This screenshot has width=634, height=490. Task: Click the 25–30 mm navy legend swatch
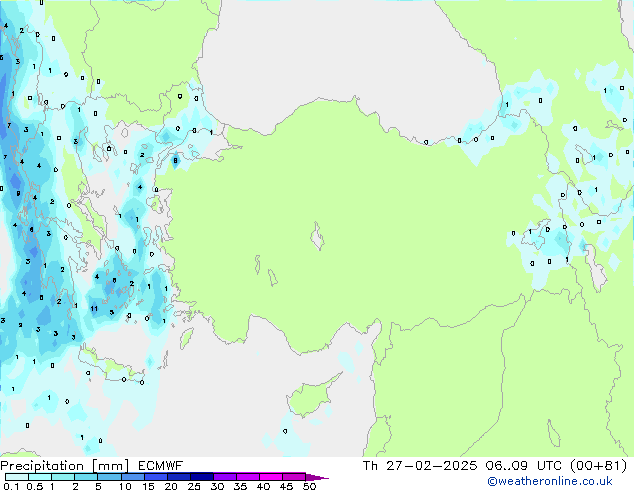pos(202,477)
